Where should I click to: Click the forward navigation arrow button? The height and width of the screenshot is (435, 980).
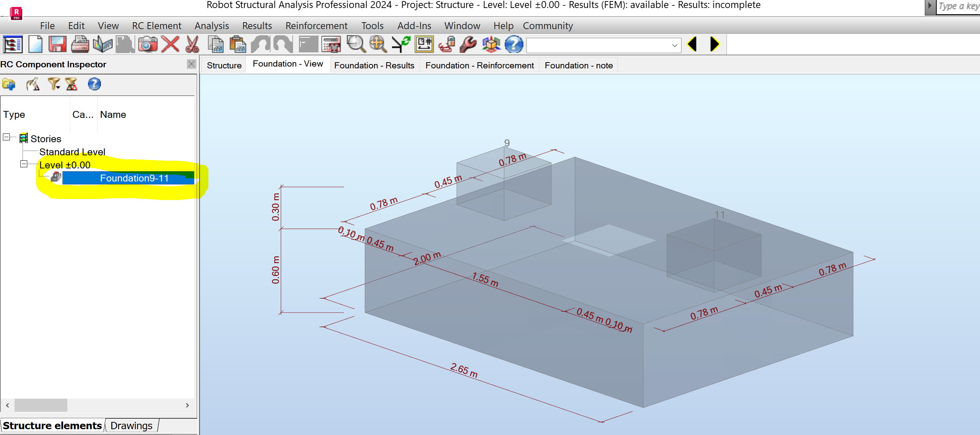tap(713, 44)
